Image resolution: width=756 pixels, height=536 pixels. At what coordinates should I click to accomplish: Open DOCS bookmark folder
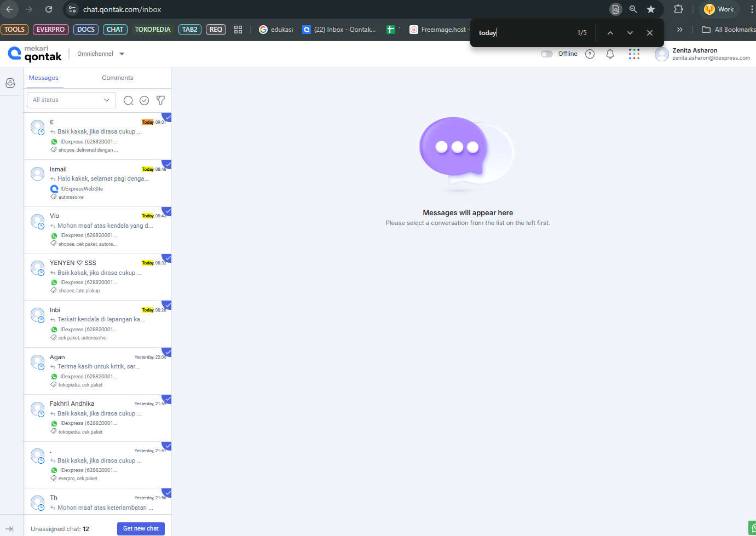86,30
